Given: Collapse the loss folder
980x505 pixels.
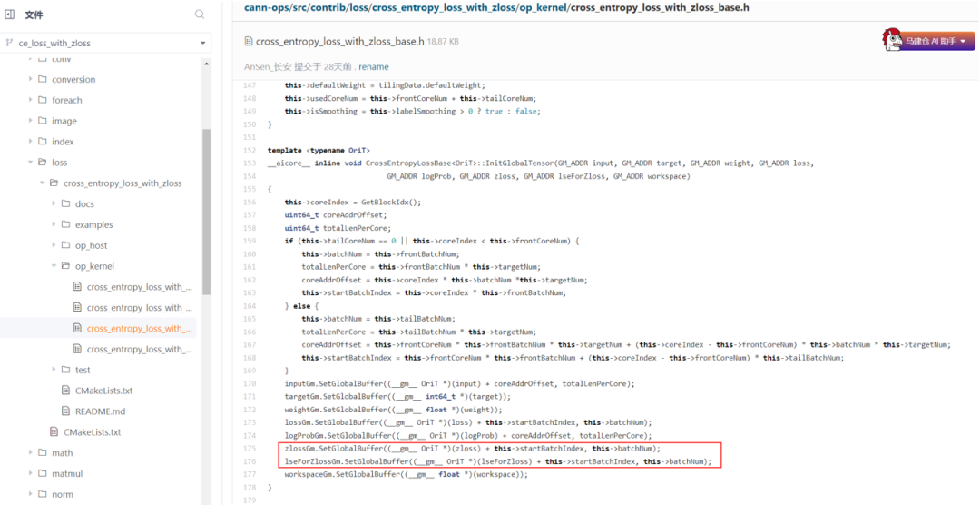Looking at the screenshot, I should pyautogui.click(x=31, y=162).
